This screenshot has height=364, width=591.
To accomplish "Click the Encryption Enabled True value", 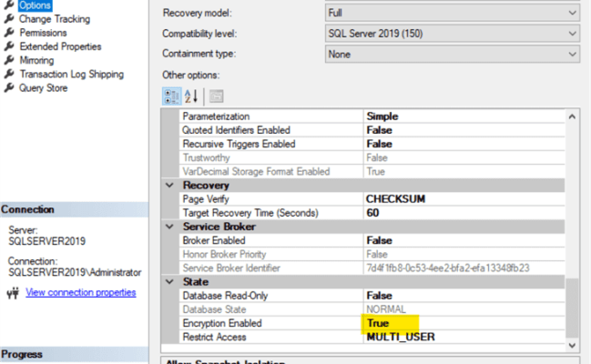I will pos(378,323).
